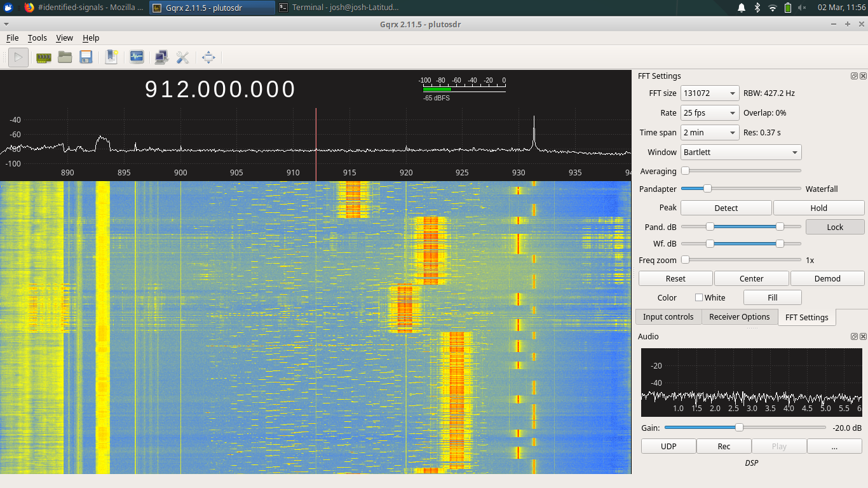Switch to the Input controls tab
This screenshot has width=868, height=488.
pos(668,316)
